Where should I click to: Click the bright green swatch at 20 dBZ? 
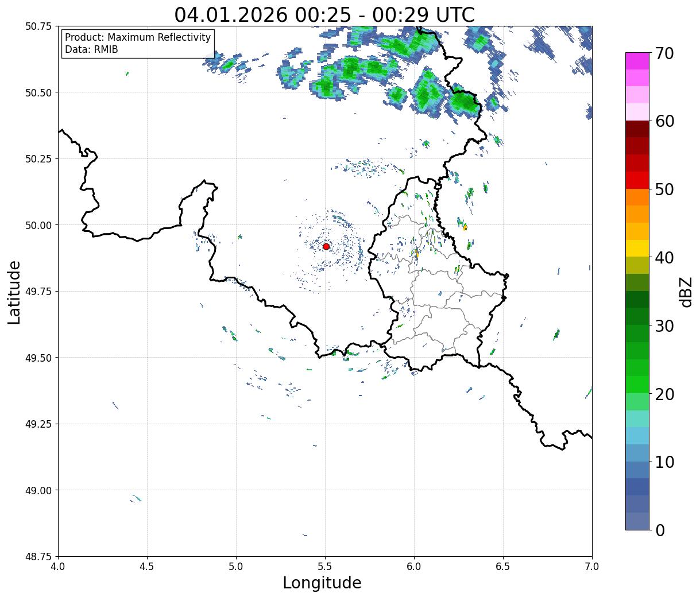[637, 385]
